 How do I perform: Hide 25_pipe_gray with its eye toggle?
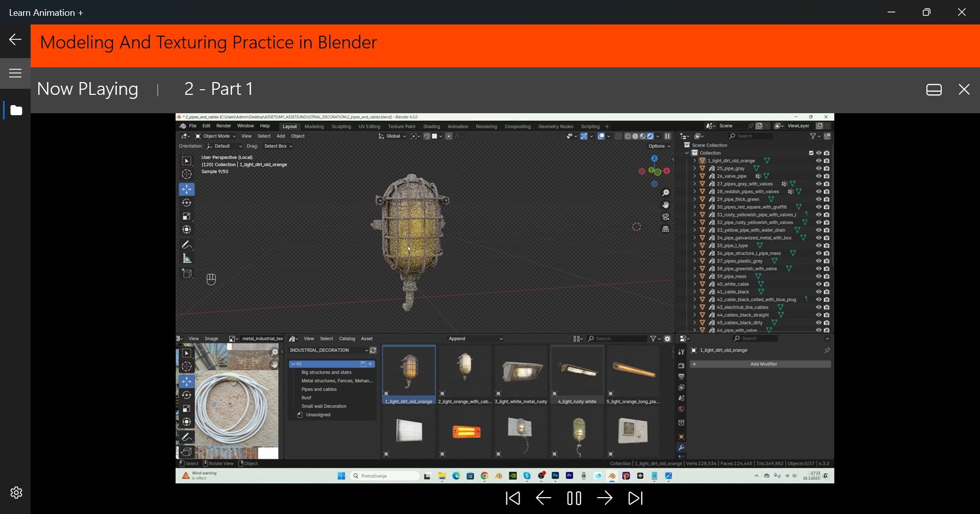coord(819,168)
